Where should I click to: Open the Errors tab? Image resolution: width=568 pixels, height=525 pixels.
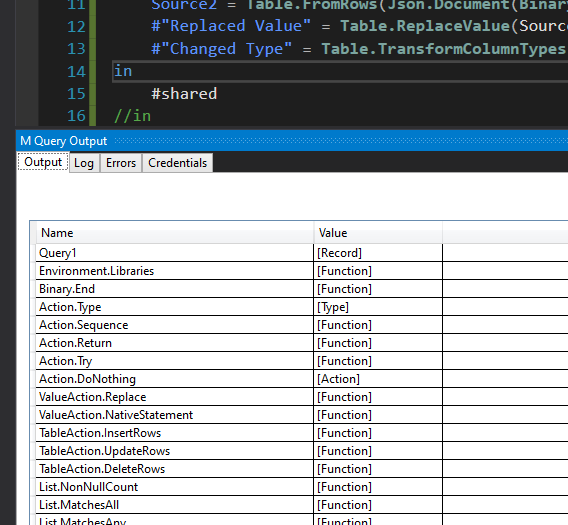[x=121, y=163]
